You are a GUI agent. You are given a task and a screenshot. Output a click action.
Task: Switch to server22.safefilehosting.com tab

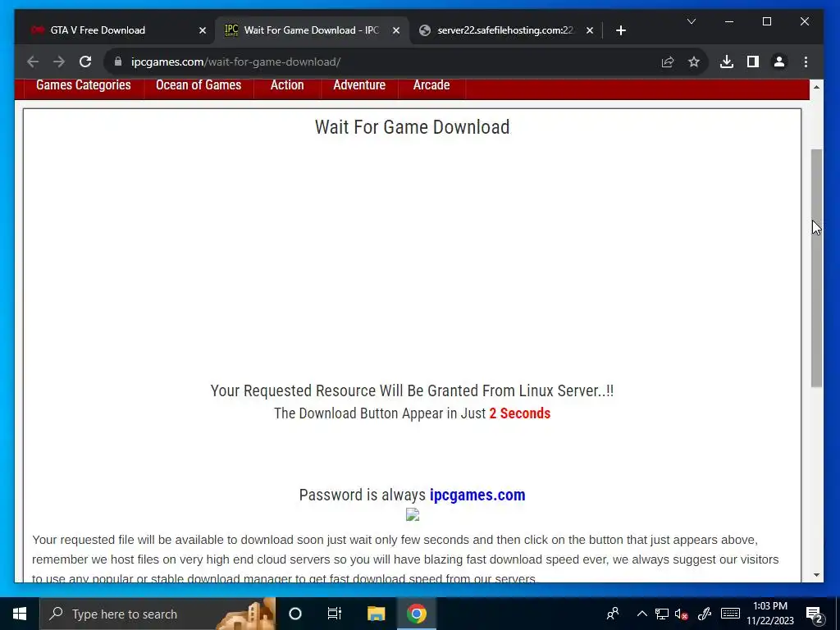(506, 30)
